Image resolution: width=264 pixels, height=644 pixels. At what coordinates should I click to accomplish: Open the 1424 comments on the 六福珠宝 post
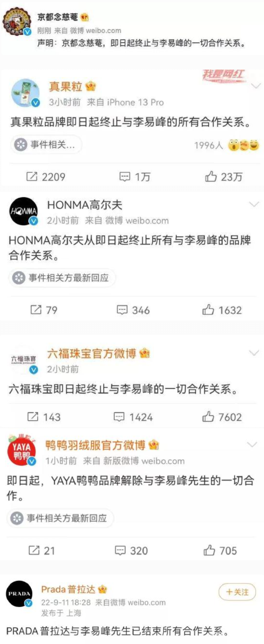[x=133, y=417]
